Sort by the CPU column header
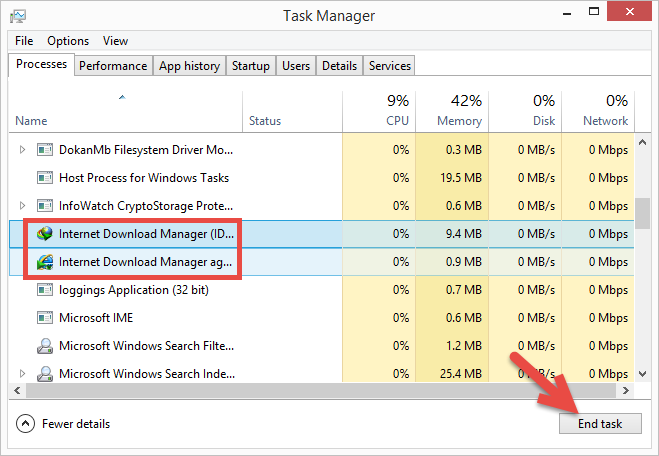The width and height of the screenshot is (659, 456). coord(379,112)
